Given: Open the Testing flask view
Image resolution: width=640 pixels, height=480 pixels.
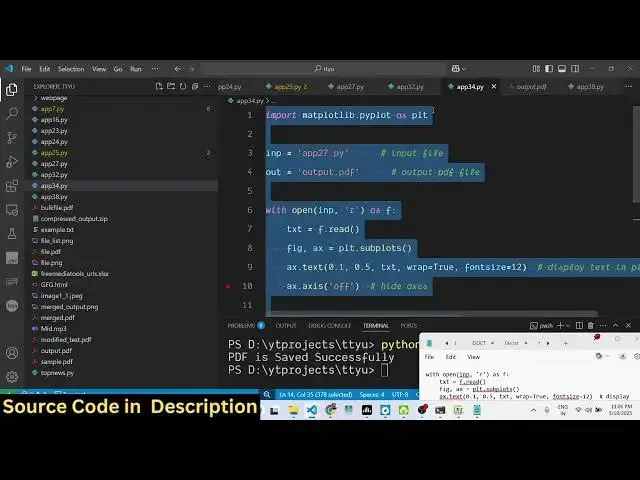Looking at the screenshot, I should 12,234.
